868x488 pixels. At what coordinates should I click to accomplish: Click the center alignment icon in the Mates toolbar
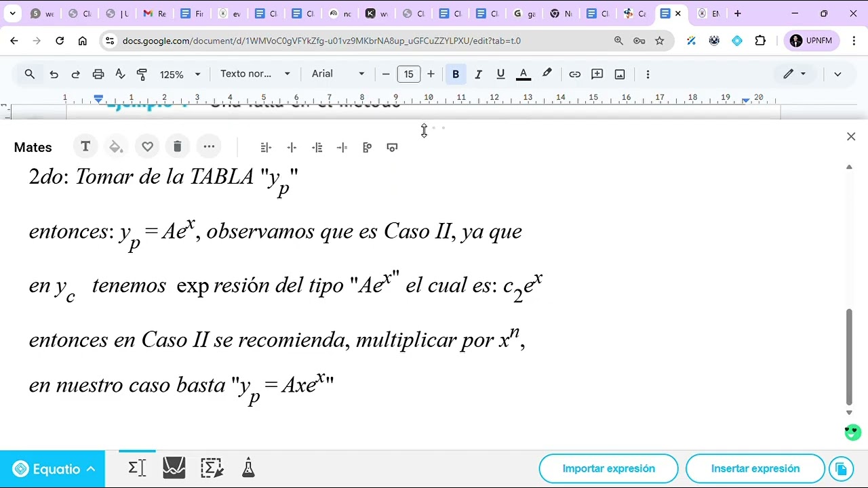[292, 147]
